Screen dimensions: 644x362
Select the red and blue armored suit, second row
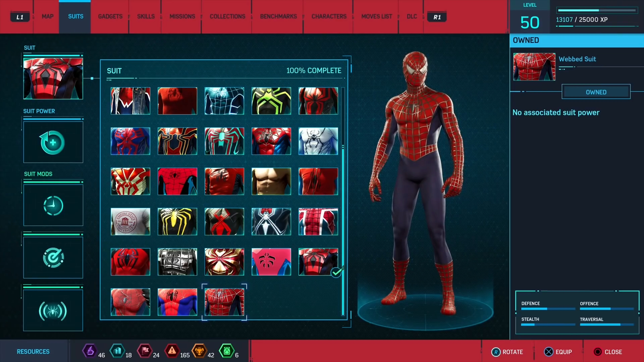[271, 141]
